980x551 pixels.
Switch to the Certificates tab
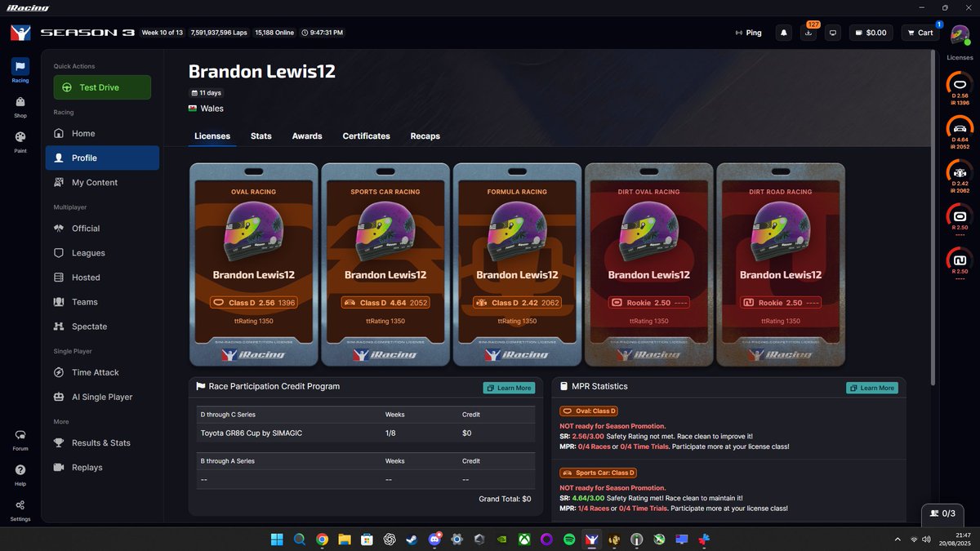click(366, 136)
